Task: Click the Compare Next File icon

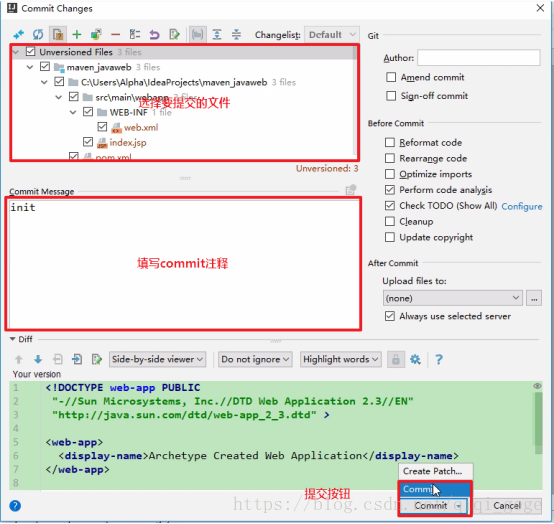Action: (x=77, y=360)
